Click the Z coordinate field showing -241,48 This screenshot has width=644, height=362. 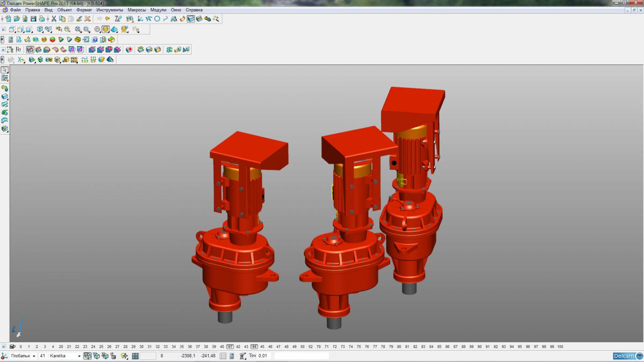(208, 356)
